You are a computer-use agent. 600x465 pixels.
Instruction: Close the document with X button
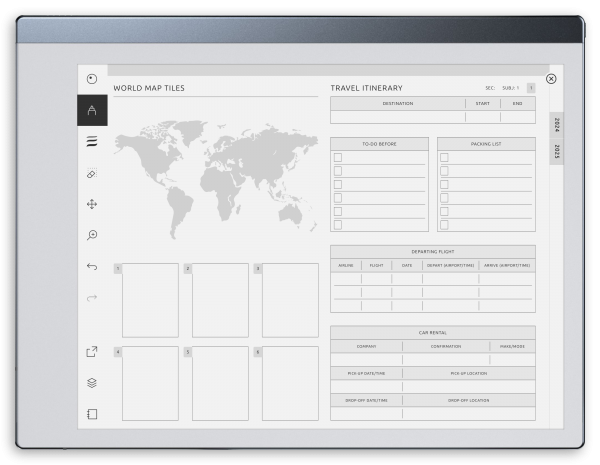click(x=551, y=78)
